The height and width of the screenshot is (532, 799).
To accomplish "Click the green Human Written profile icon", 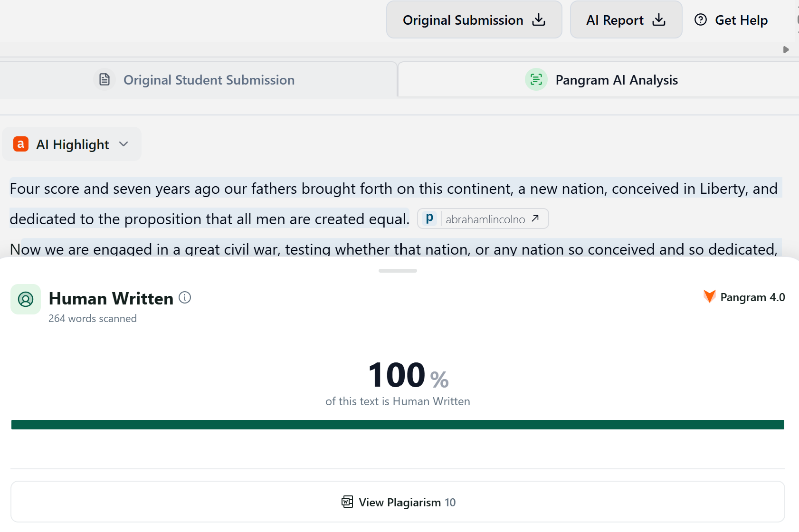I will click(x=26, y=299).
